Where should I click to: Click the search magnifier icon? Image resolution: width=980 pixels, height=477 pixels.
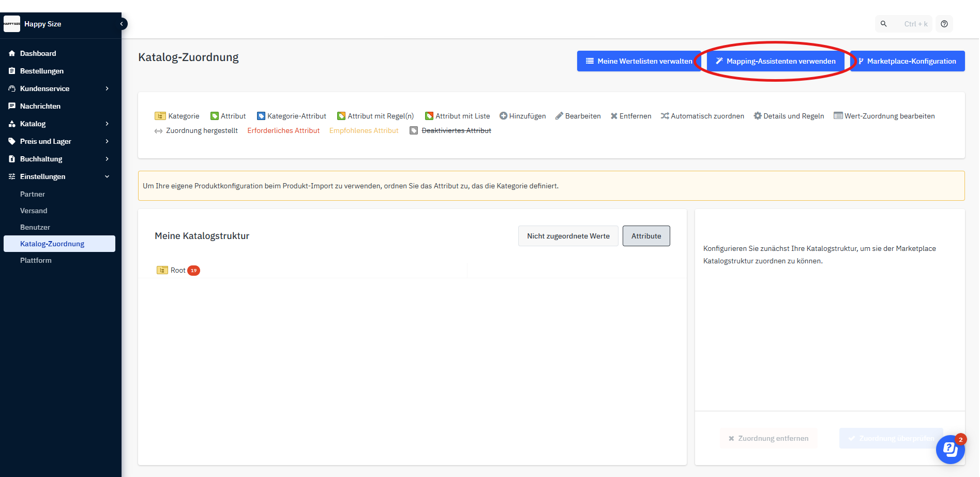click(x=884, y=24)
